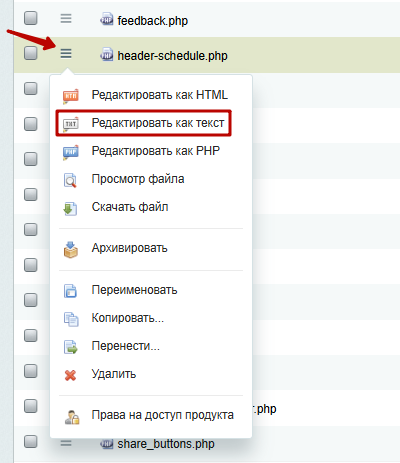
Task: Select "Перенести..." in the context menu
Action: click(x=126, y=346)
